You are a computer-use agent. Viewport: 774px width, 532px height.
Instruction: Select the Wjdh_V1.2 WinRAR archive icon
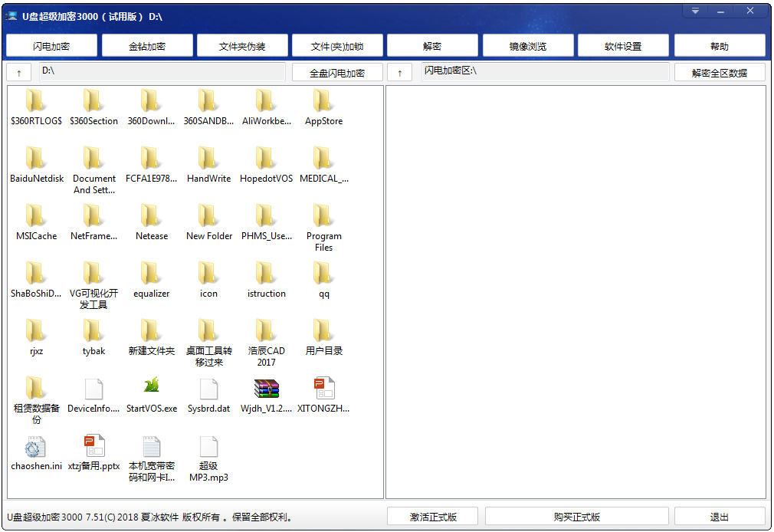click(x=266, y=389)
